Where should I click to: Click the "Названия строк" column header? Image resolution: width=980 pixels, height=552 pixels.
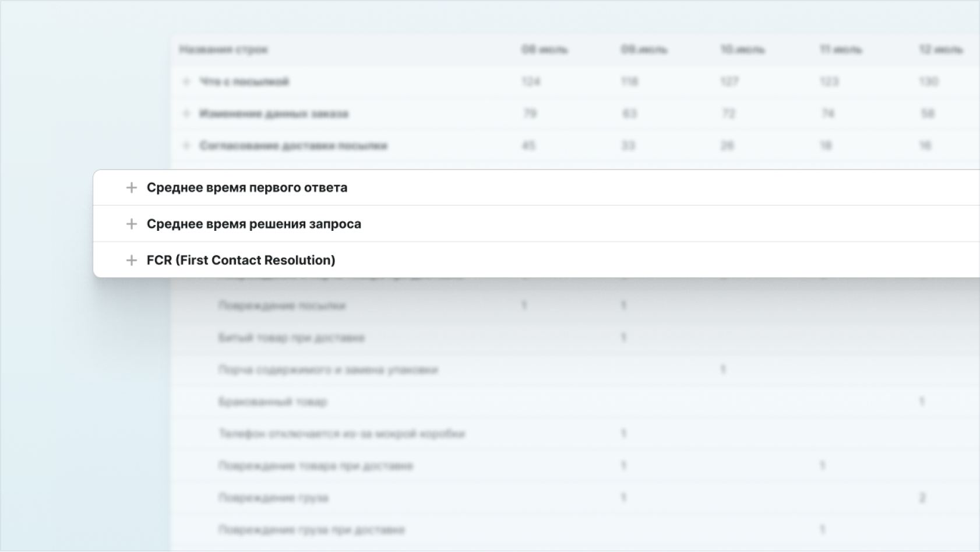pyautogui.click(x=223, y=50)
